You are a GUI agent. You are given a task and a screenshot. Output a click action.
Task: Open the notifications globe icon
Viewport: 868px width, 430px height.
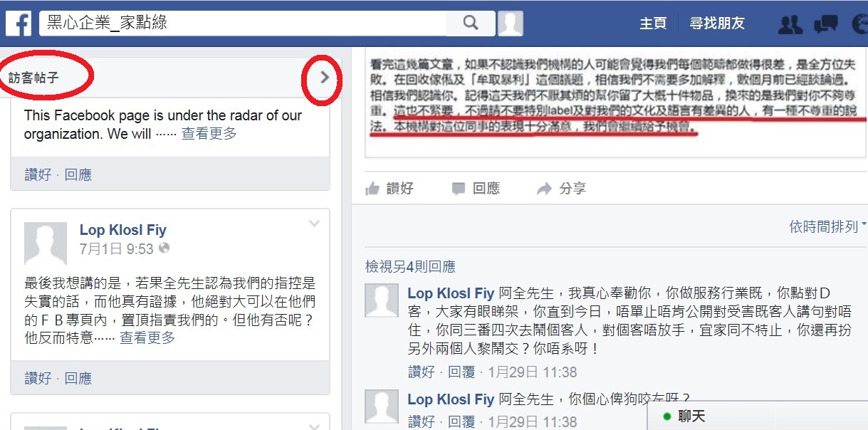click(x=859, y=24)
